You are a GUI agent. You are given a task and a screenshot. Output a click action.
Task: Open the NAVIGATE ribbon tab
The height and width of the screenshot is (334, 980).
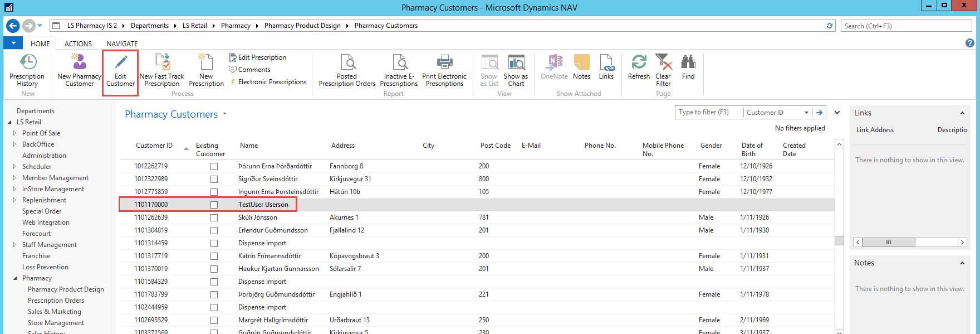point(122,43)
